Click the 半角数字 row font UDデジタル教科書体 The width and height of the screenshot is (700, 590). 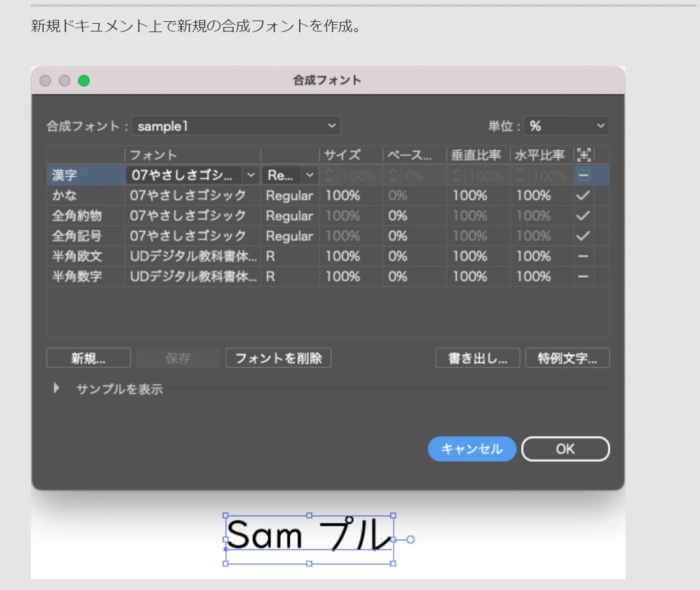(x=193, y=276)
